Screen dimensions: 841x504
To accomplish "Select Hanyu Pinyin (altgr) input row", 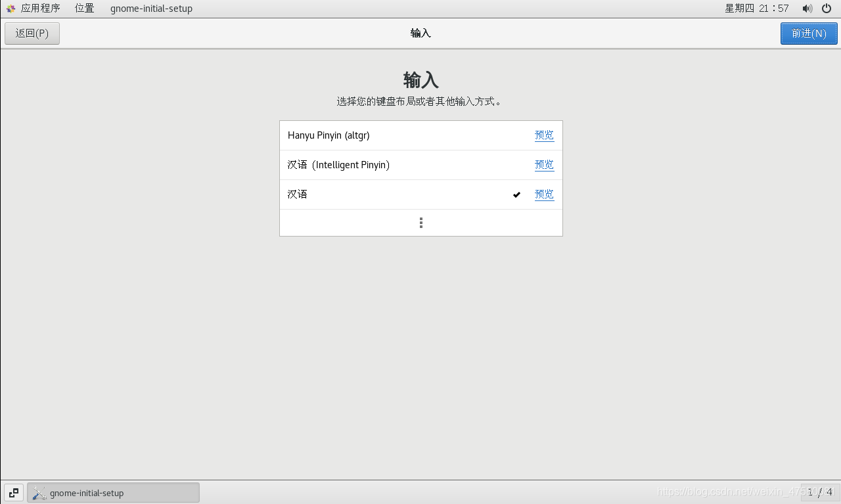I will click(x=420, y=135).
